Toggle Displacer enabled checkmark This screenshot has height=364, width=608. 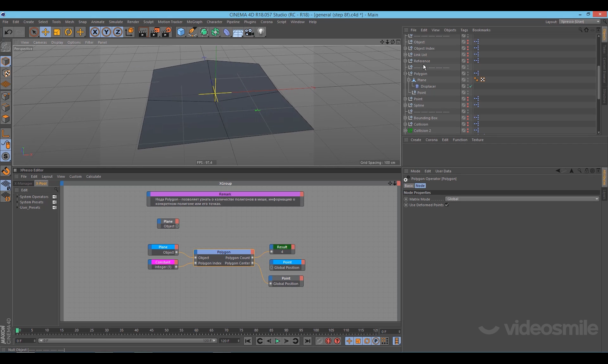click(x=471, y=86)
